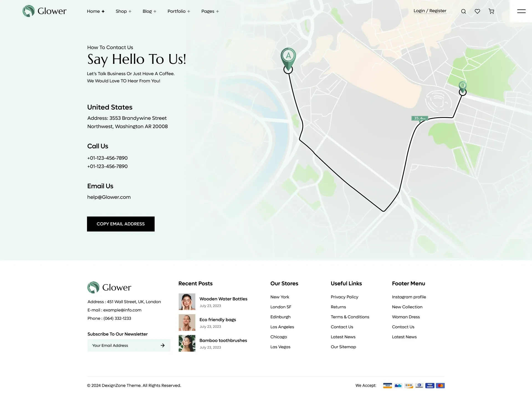
Task: Open the shopping cart icon
Action: (491, 11)
